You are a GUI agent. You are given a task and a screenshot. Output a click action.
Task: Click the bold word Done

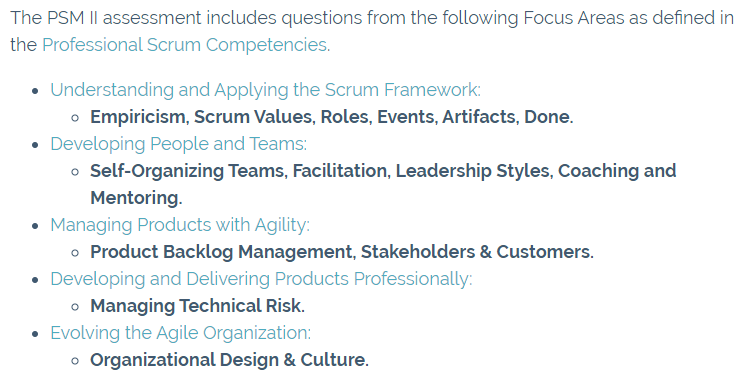pyautogui.click(x=548, y=117)
